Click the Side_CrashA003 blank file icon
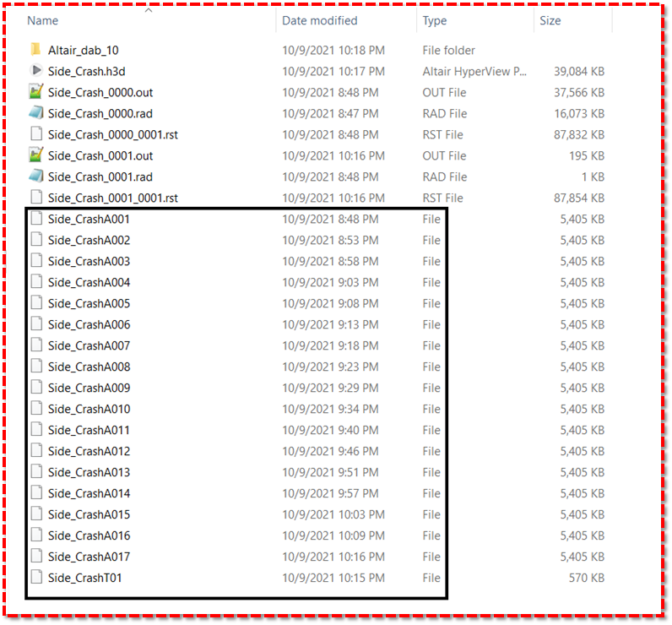This screenshot has height=625, width=672. [x=36, y=261]
